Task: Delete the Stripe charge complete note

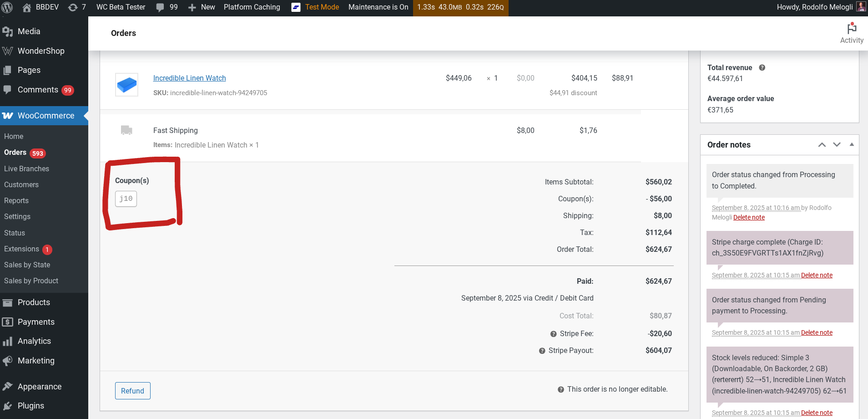Action: click(x=817, y=275)
